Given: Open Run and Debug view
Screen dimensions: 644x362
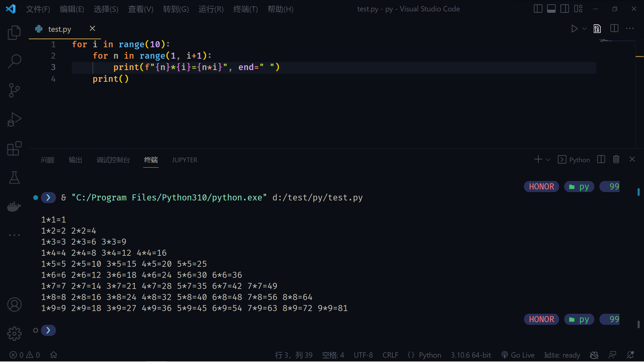Looking at the screenshot, I should coord(14,119).
